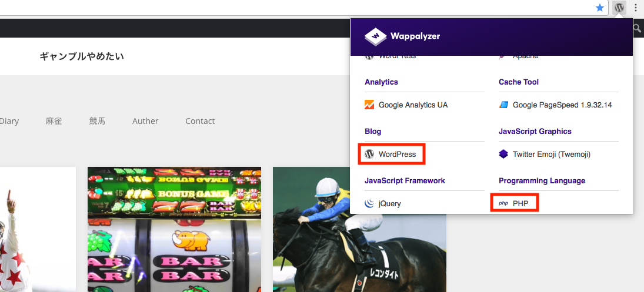Open the Programming Language category heading
The width and height of the screenshot is (644, 292).
coord(542,180)
